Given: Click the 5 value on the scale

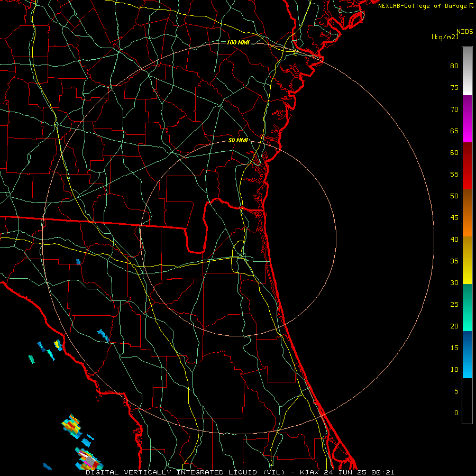Looking at the screenshot, I should tap(456, 391).
